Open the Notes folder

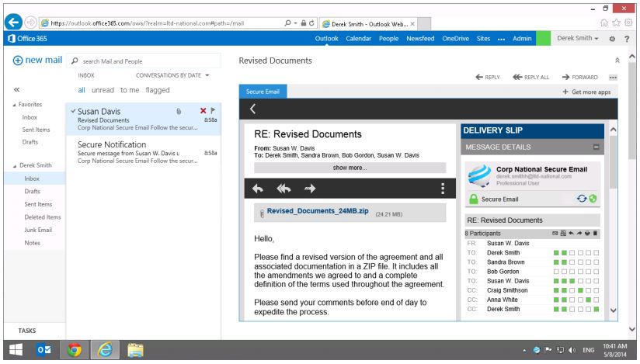33,243
